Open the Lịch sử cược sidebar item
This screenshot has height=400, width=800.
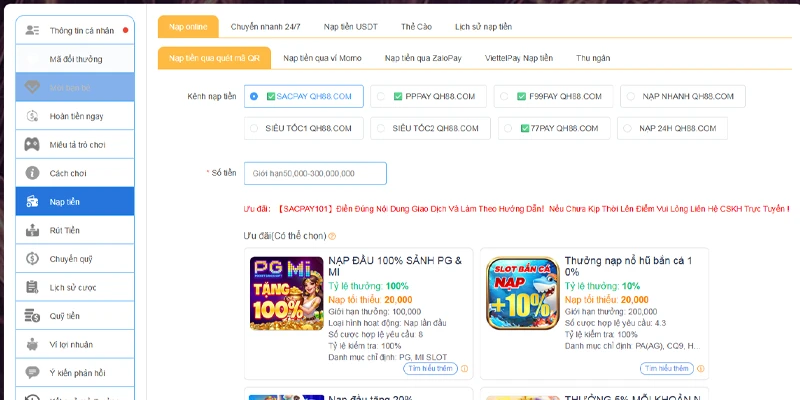click(x=75, y=287)
